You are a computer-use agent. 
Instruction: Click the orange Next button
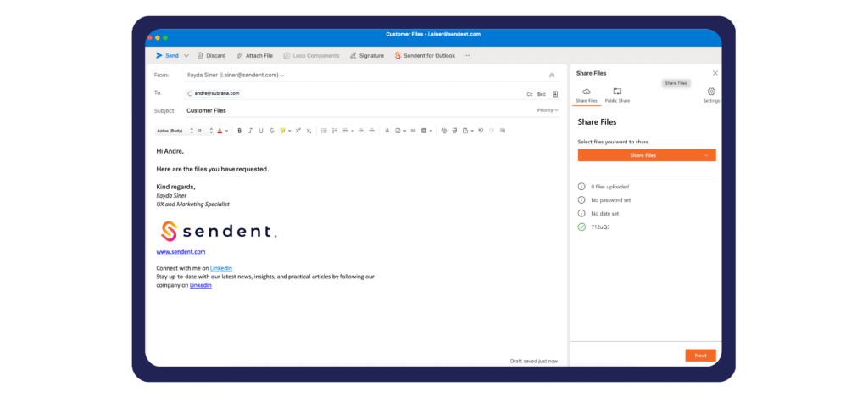pos(700,355)
